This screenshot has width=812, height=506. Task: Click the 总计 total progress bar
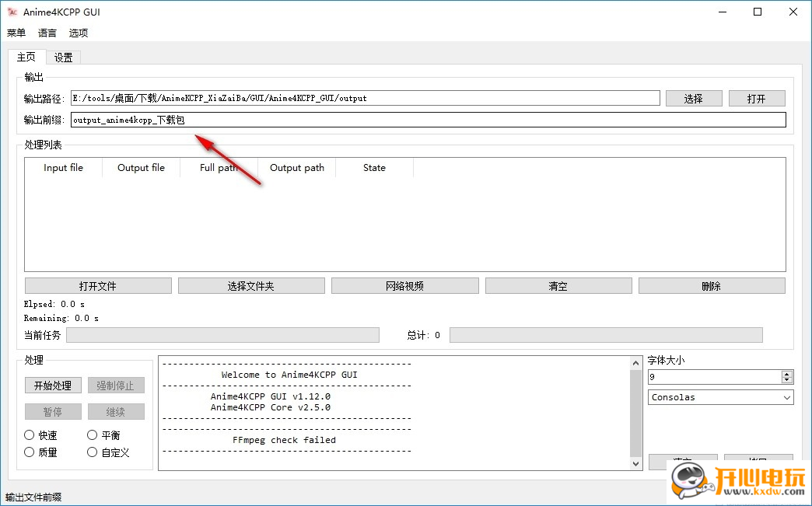(x=606, y=335)
